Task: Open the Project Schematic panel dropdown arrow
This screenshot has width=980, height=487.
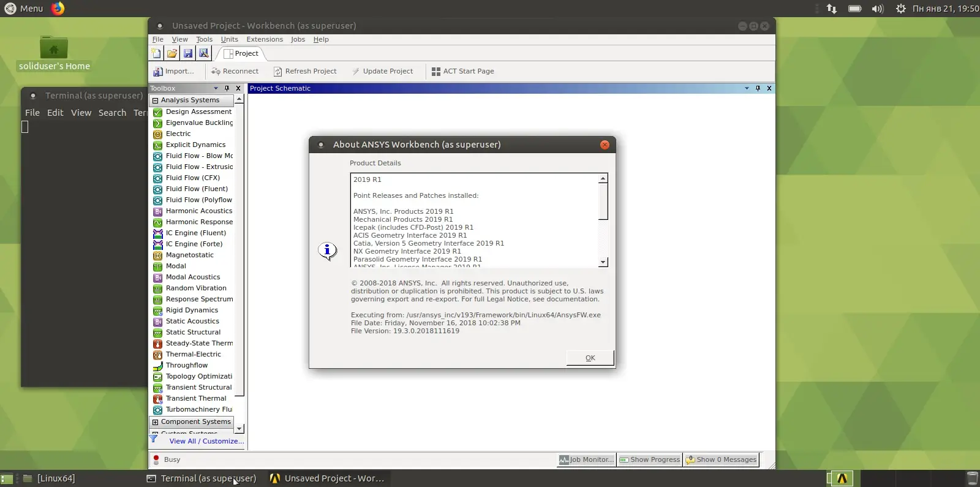Action: (x=747, y=88)
